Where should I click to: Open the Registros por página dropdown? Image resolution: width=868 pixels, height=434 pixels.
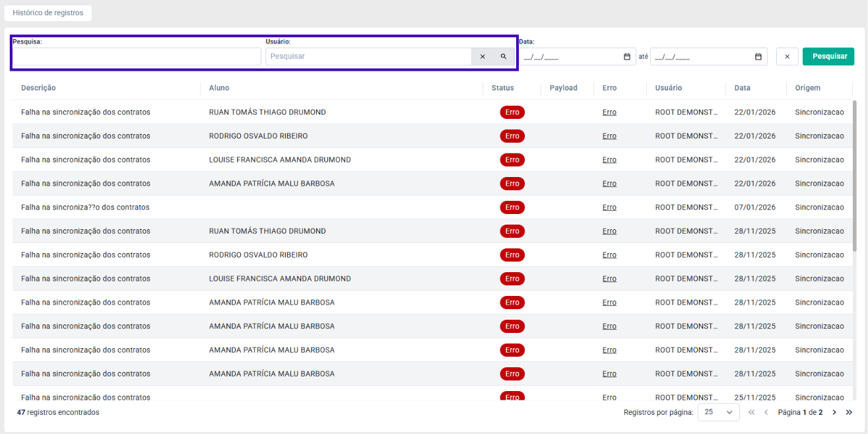719,412
